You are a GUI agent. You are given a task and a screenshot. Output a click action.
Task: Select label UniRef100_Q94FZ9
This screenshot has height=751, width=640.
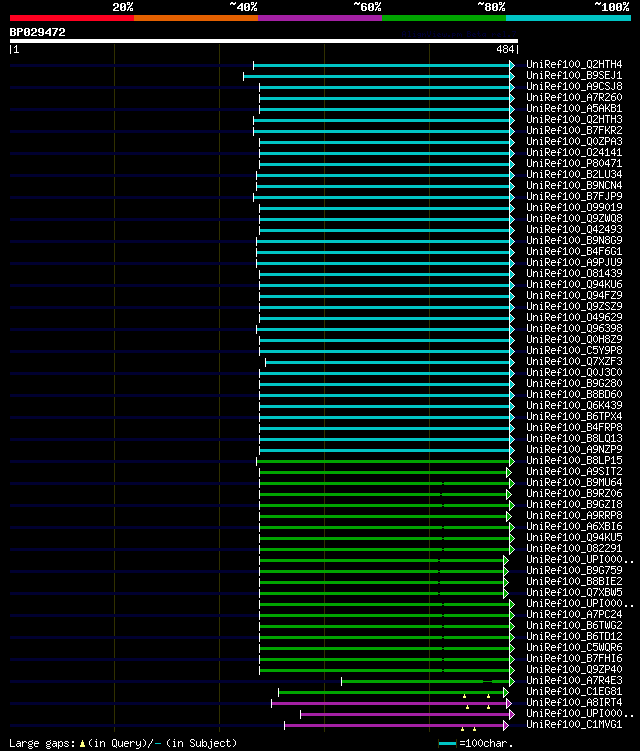(574, 296)
